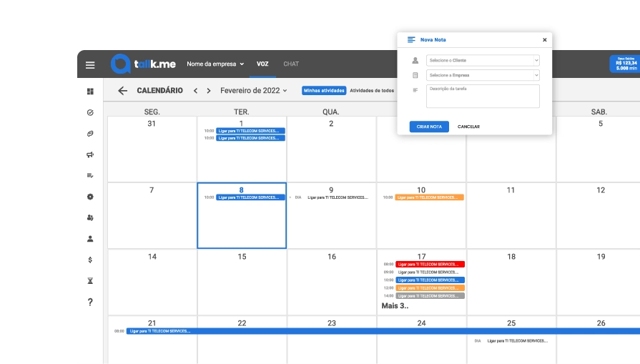
Task: Open the tasks checkmark icon in sidebar
Action: [x=90, y=112]
